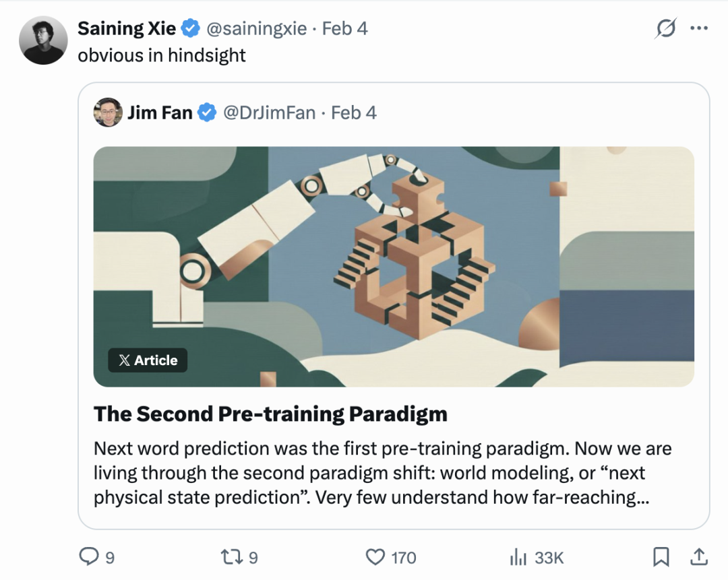Image resolution: width=728 pixels, height=580 pixels.
Task: Click the @DrJimFan handle
Action: pyautogui.click(x=269, y=112)
